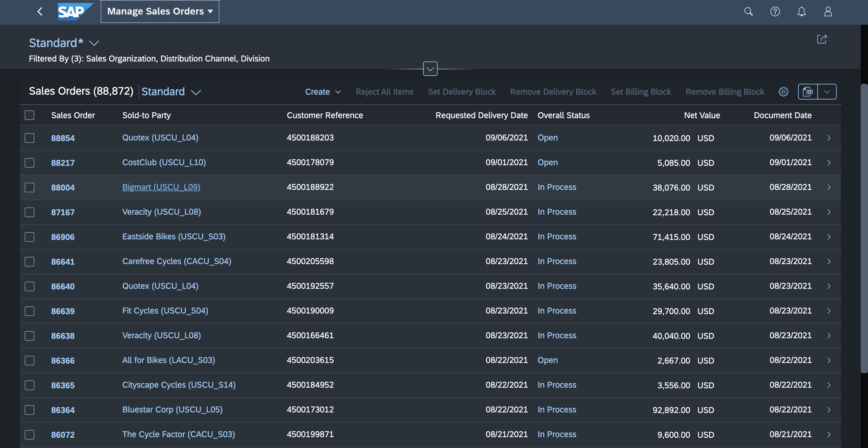868x448 pixels.
Task: Open the user profile icon
Action: point(828,11)
